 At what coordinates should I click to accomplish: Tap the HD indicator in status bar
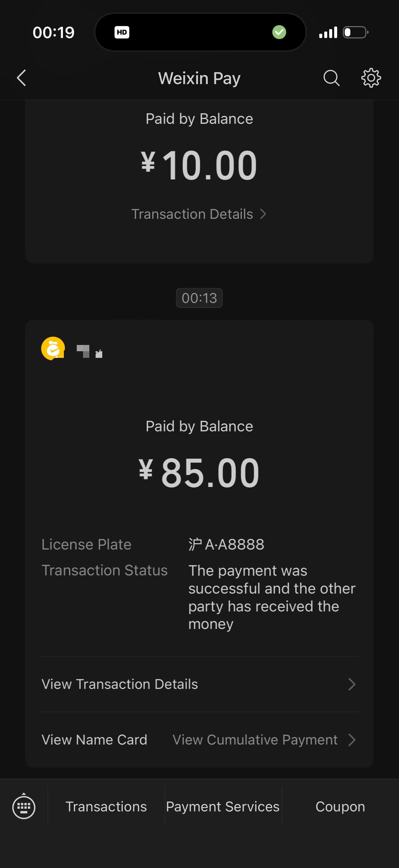122,32
